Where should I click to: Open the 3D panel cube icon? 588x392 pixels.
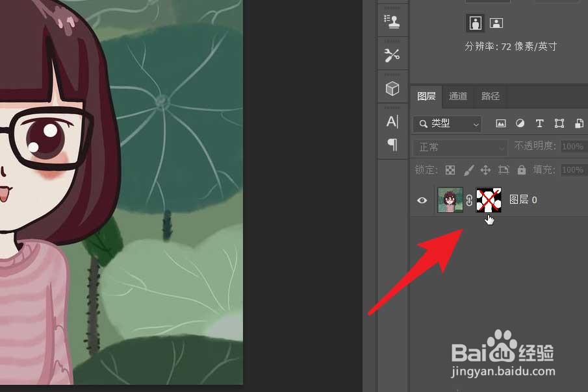[392, 88]
